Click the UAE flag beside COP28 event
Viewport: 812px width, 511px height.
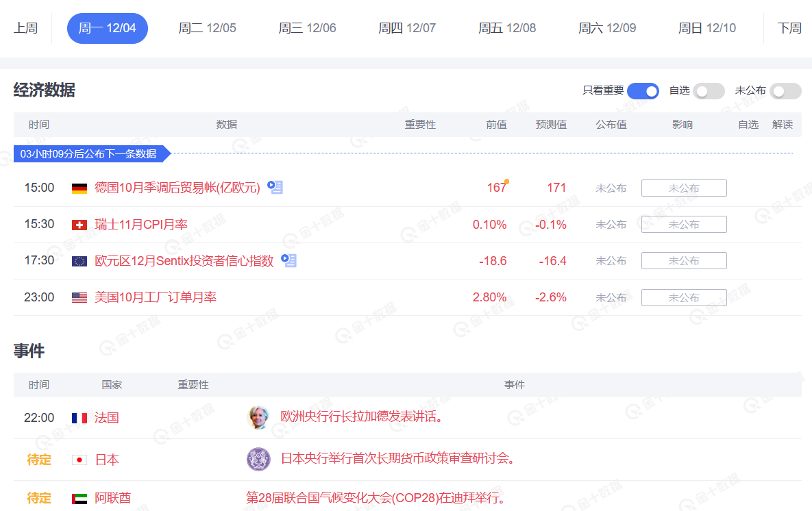pos(78,499)
